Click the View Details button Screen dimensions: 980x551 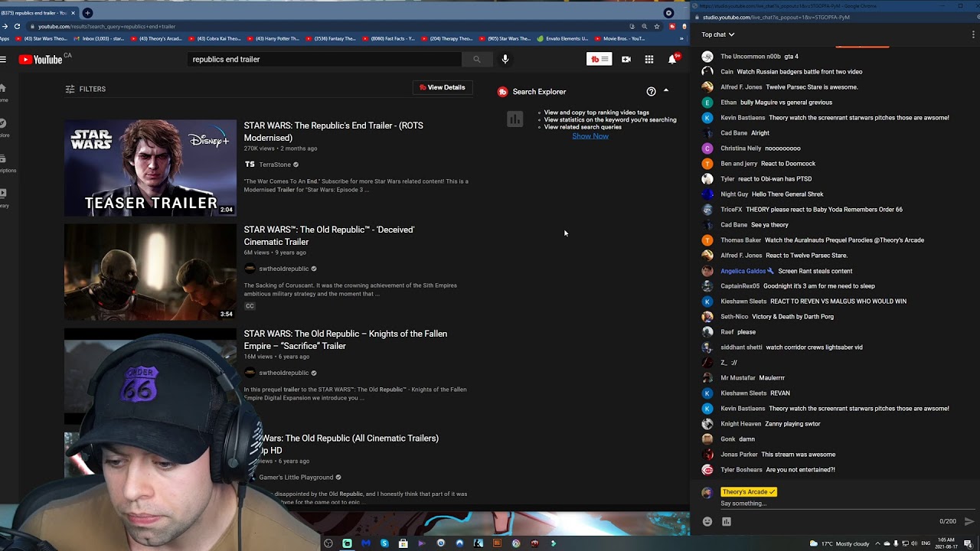coord(443,87)
